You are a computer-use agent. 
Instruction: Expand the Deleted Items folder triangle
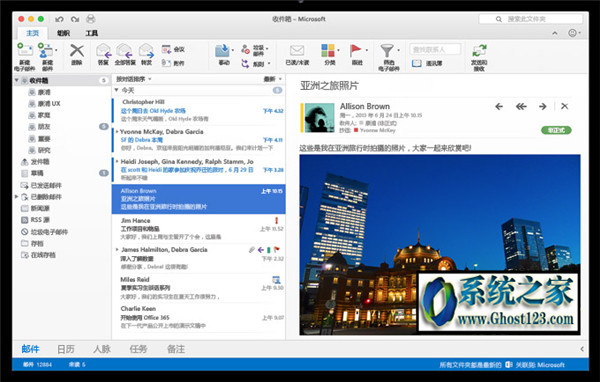[x=16, y=197]
